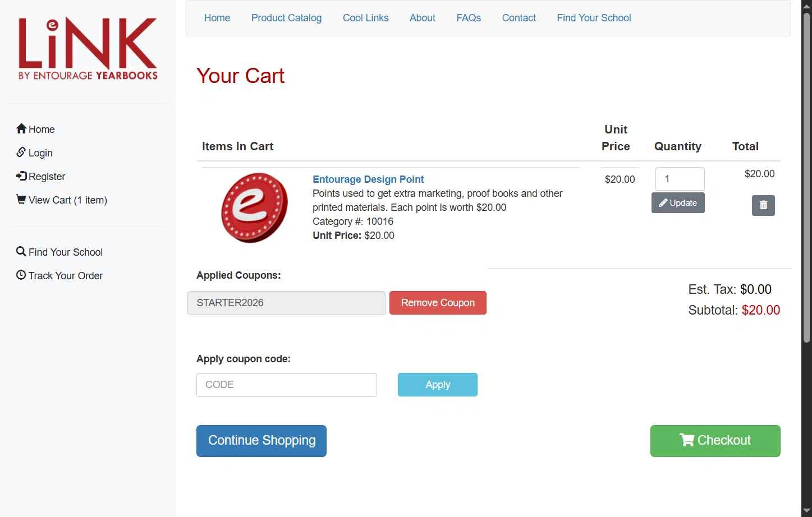
Task: Proceed with the green Checkout button
Action: click(x=715, y=441)
